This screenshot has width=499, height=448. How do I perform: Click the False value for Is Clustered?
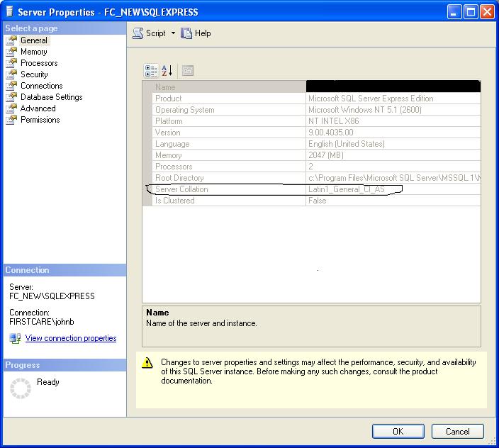click(318, 201)
